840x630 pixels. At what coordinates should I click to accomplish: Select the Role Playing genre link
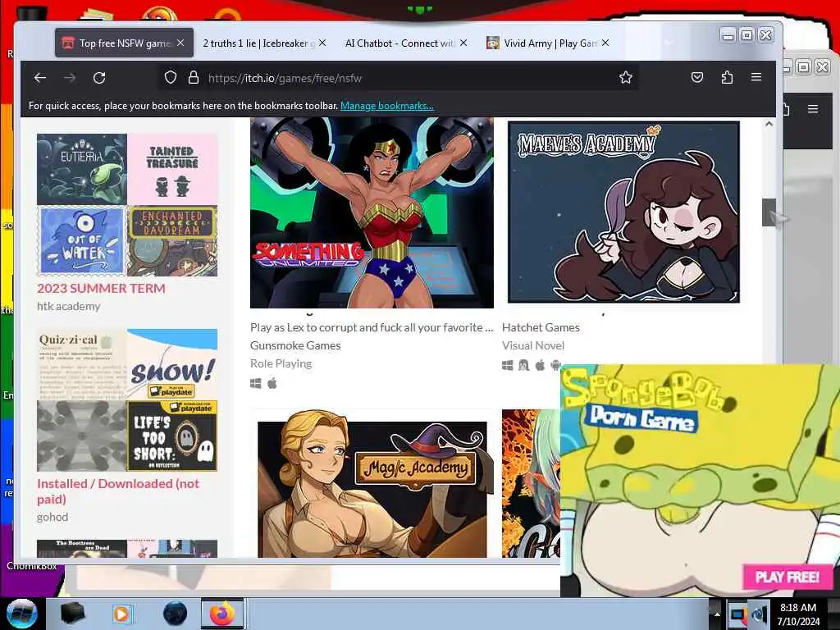281,363
